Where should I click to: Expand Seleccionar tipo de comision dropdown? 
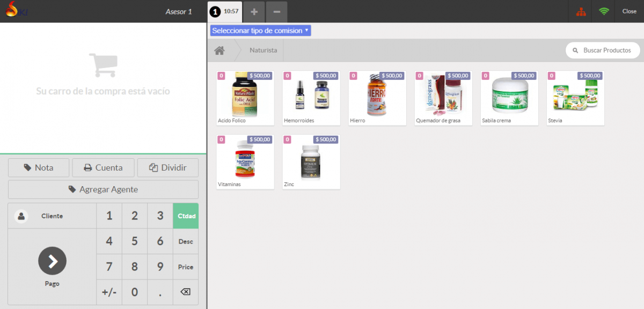(x=260, y=31)
